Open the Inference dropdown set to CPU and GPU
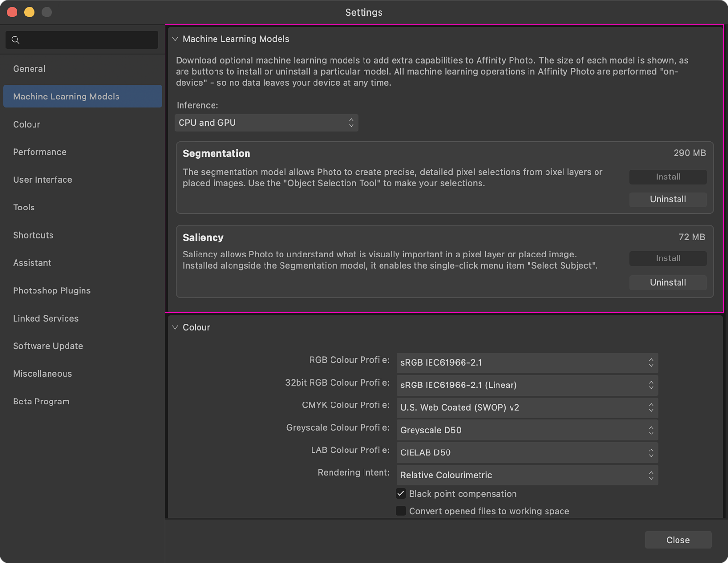728x563 pixels. [x=266, y=123]
